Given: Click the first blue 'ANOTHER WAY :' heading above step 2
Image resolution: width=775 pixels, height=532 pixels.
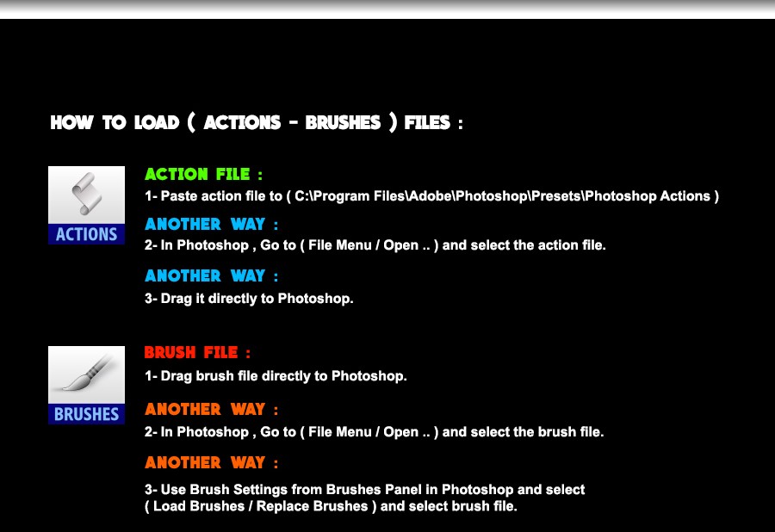Looking at the screenshot, I should (x=212, y=225).
